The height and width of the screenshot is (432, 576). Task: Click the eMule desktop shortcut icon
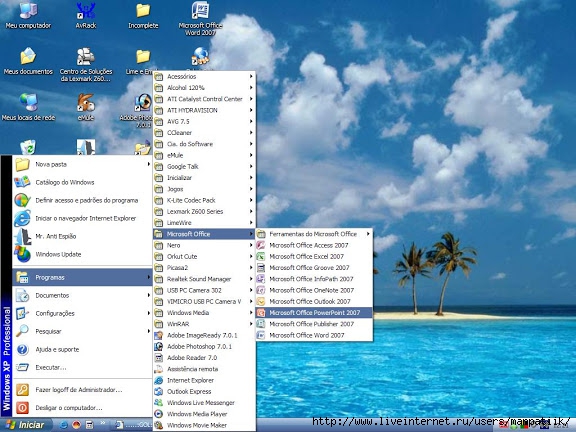click(86, 107)
